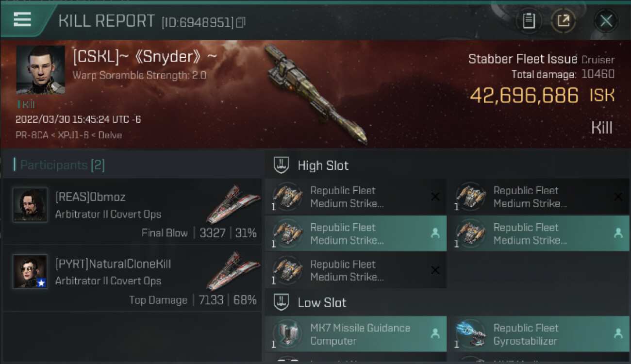Viewport: 631px width, 364px height.
Task: Click the [PYRT]NaturalCloneKill participant name
Action: click(113, 264)
